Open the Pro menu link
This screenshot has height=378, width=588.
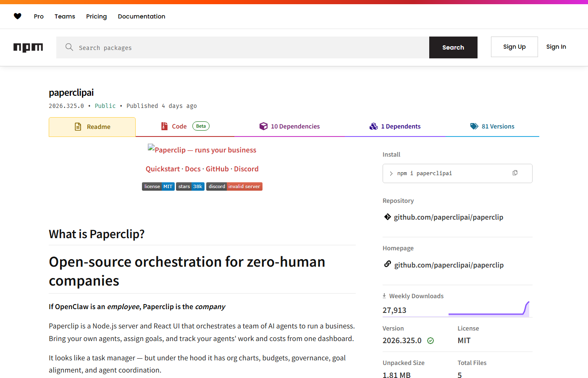pos(39,16)
